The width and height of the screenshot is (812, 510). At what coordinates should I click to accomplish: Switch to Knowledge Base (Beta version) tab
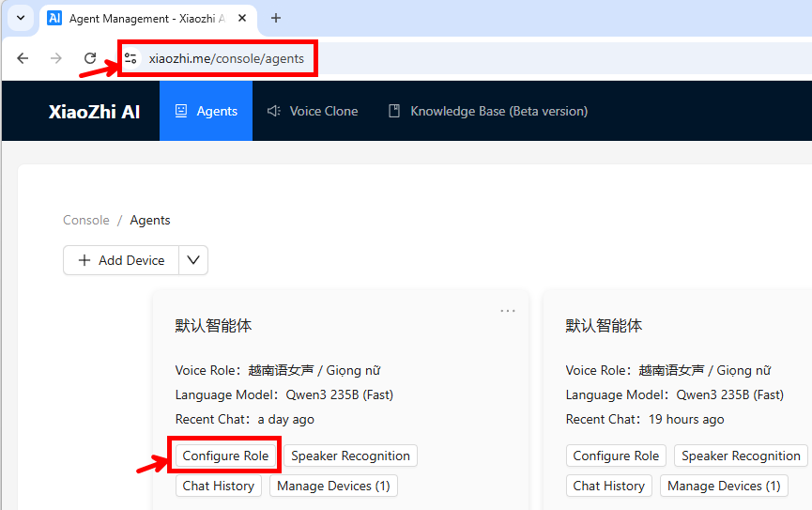(x=488, y=111)
